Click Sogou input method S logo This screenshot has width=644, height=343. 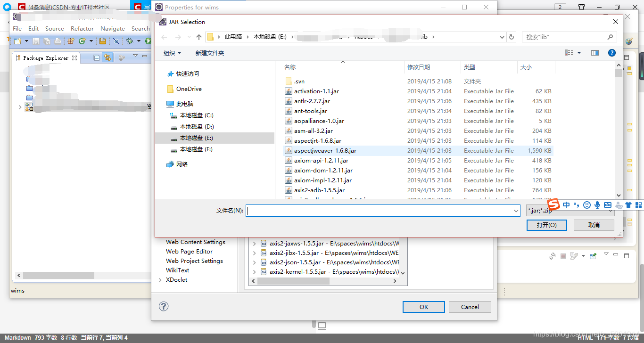[553, 205]
